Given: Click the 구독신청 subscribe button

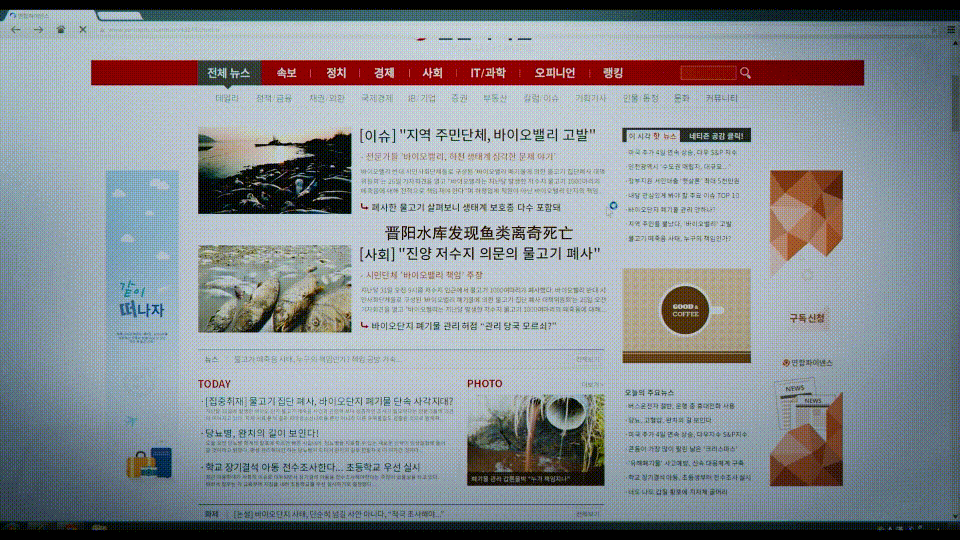Looking at the screenshot, I should tap(806, 318).
